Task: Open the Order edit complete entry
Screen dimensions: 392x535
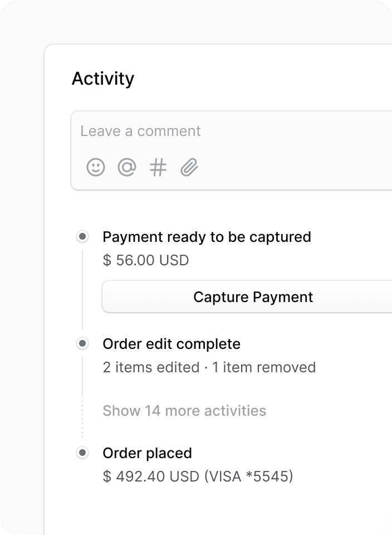Action: tap(171, 344)
